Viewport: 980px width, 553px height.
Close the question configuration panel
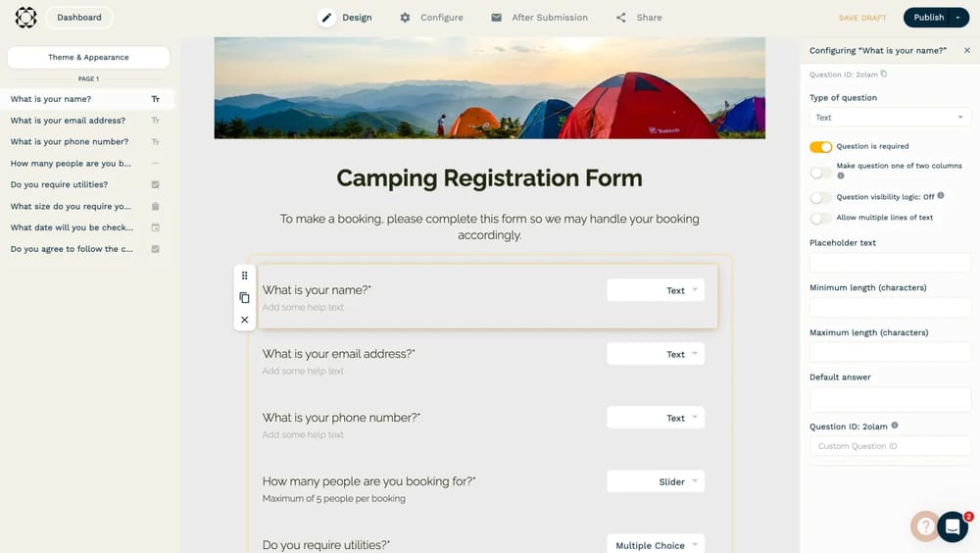[x=967, y=50]
